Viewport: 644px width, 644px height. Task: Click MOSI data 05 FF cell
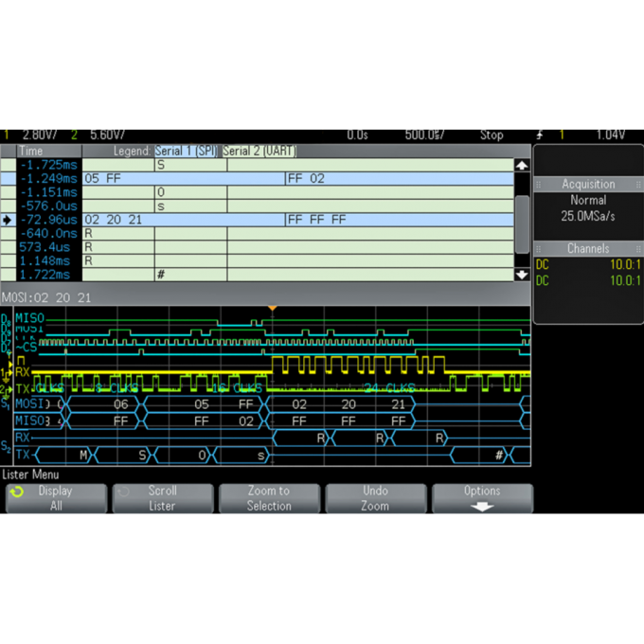(184, 179)
